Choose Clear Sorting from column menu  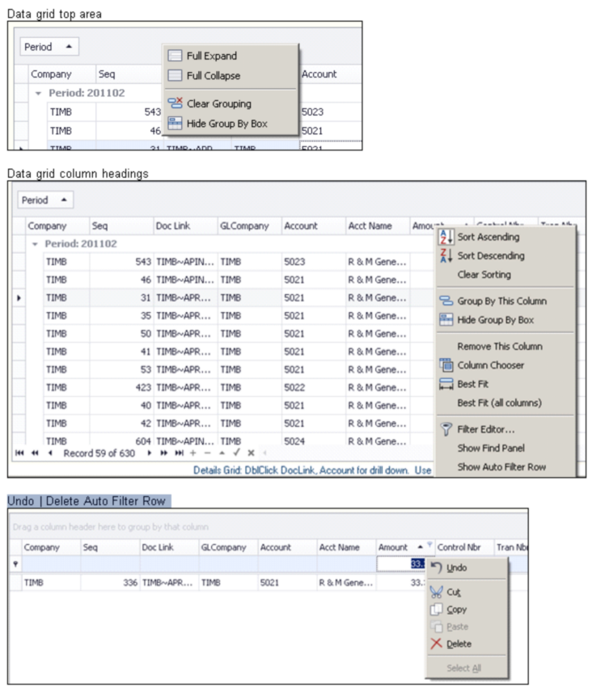(x=484, y=275)
